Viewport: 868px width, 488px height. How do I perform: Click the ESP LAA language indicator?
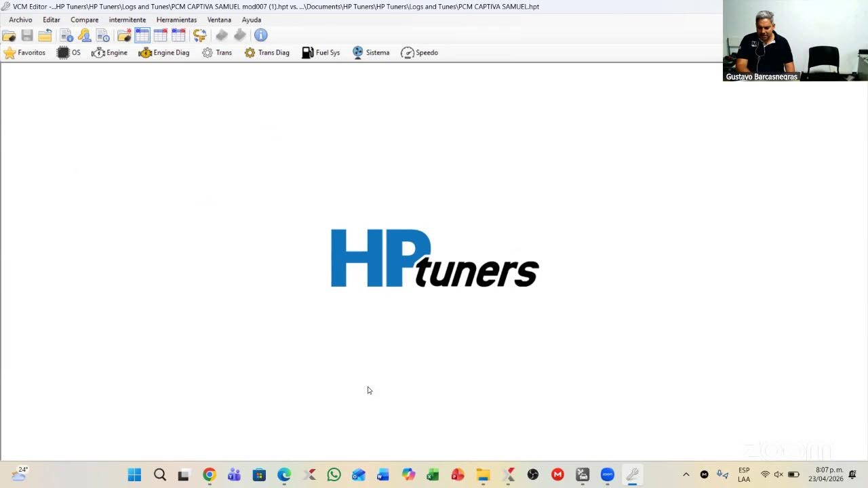[x=744, y=474]
